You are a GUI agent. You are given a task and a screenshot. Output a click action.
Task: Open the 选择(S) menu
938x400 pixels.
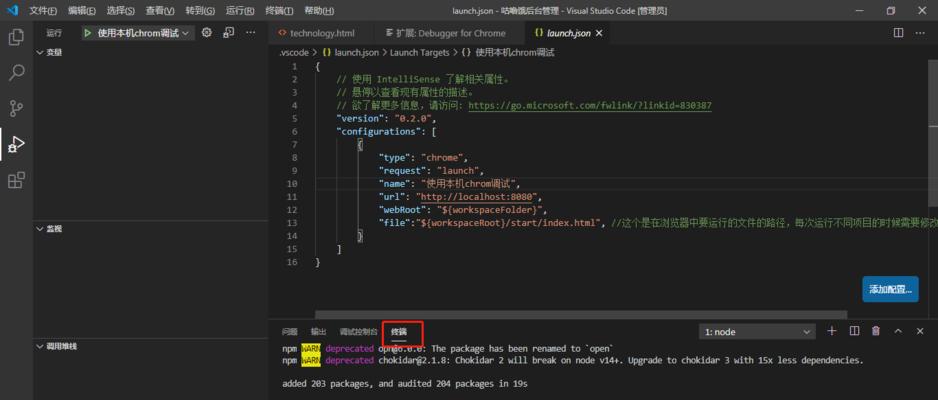click(121, 11)
